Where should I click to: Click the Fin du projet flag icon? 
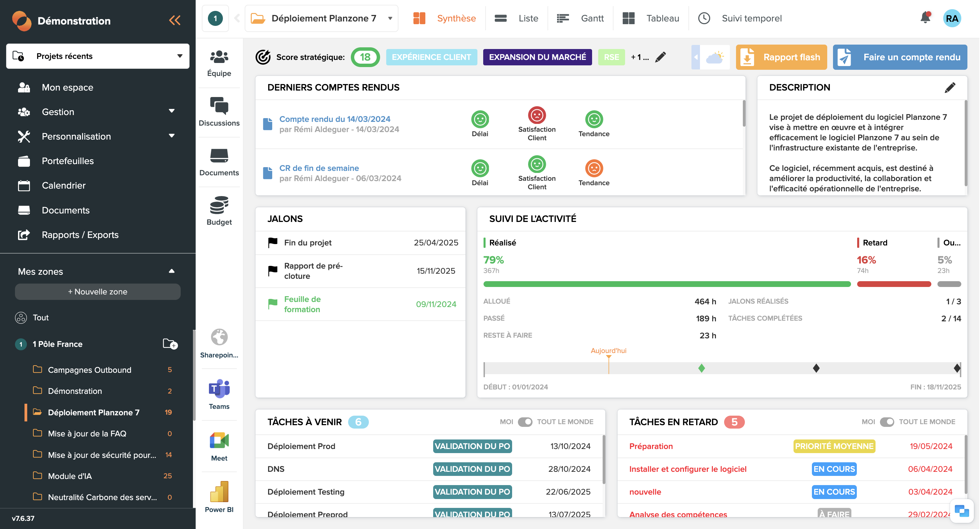pyautogui.click(x=273, y=243)
